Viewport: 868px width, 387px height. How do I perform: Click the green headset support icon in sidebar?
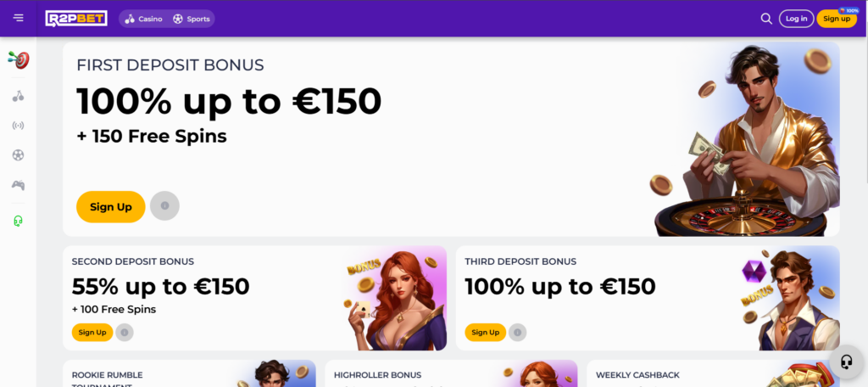(x=19, y=221)
